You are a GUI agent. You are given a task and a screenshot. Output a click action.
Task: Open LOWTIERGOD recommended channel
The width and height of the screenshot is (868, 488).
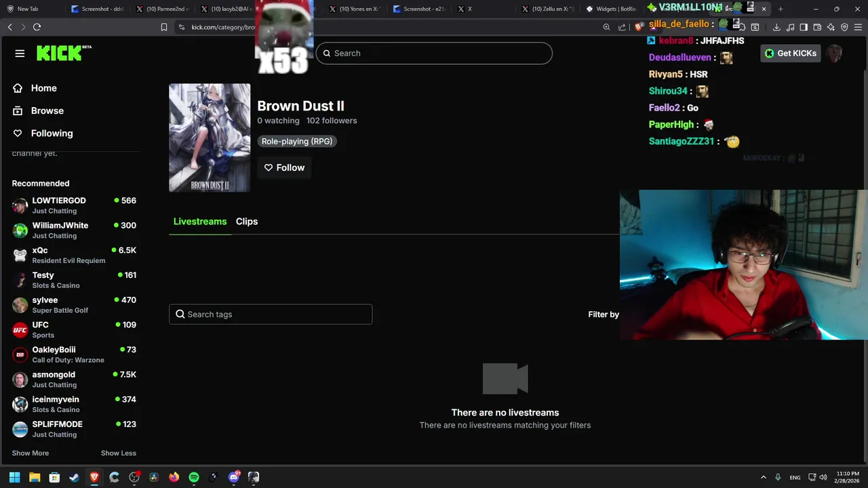tap(74, 205)
